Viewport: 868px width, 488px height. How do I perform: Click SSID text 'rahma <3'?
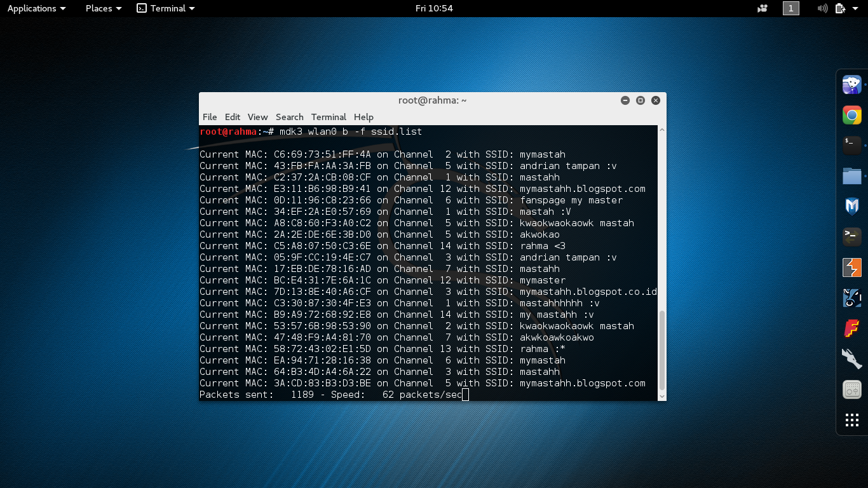click(543, 246)
